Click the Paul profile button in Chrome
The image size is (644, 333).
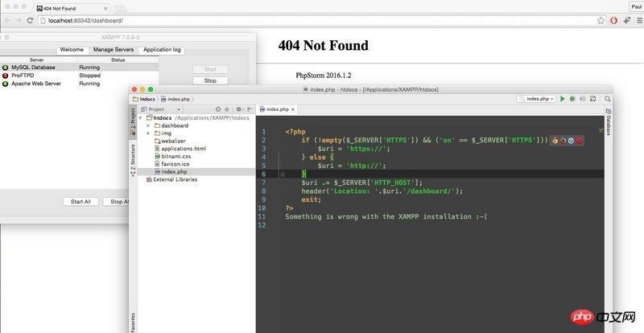pos(636,6)
